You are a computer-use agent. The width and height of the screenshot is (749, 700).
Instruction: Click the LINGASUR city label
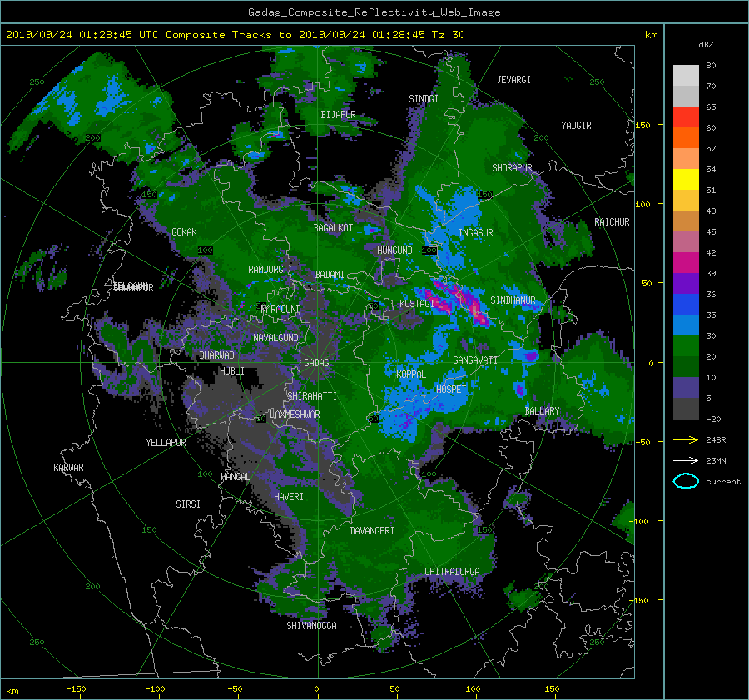[473, 233]
